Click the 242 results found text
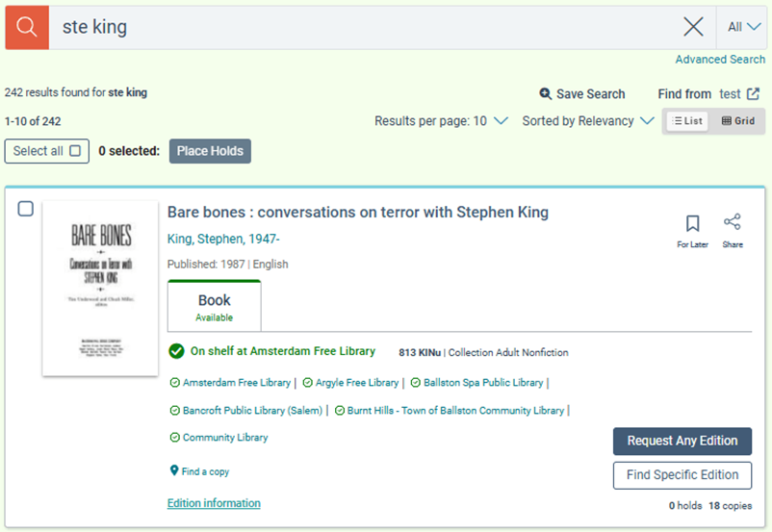 76,92
